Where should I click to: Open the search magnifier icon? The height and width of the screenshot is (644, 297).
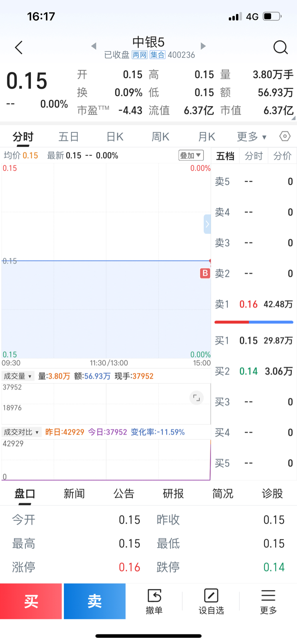point(280,48)
